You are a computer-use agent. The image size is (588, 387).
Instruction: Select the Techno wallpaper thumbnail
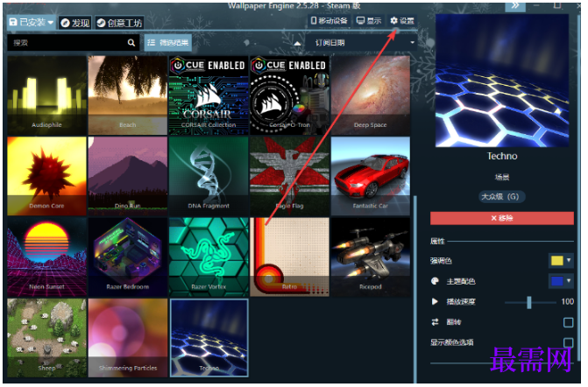tap(209, 338)
